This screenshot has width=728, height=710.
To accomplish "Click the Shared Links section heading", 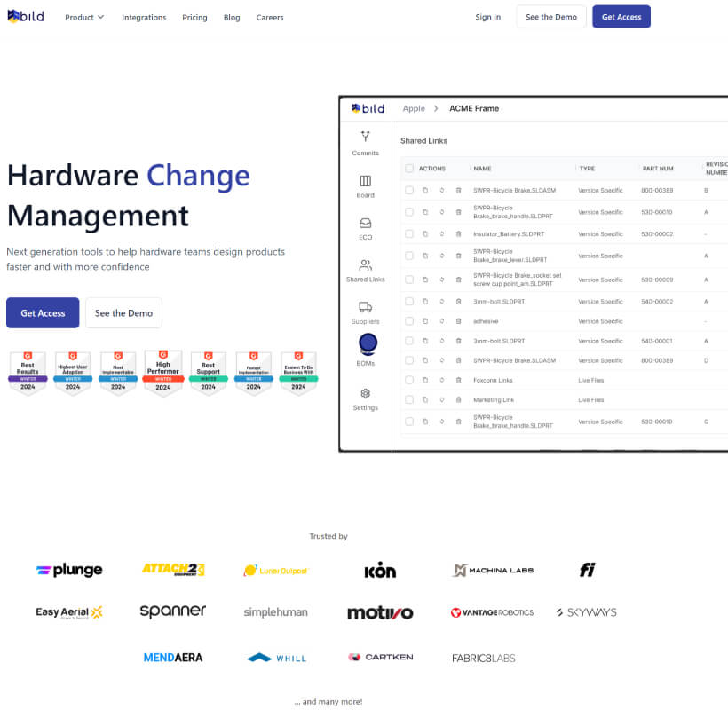I will click(x=423, y=140).
